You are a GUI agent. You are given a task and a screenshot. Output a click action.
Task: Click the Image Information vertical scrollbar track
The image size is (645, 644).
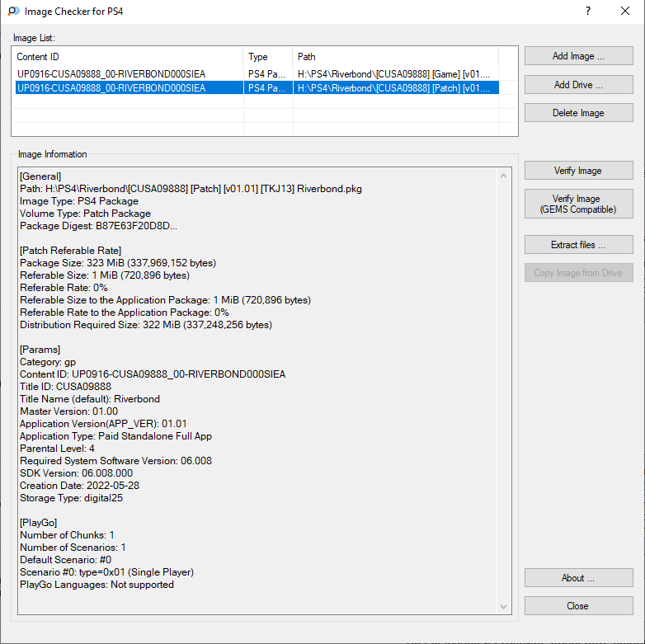pos(503,391)
